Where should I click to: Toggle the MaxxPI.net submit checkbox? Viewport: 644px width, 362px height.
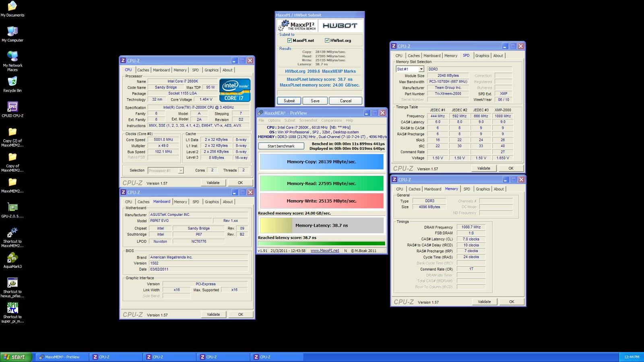point(289,41)
